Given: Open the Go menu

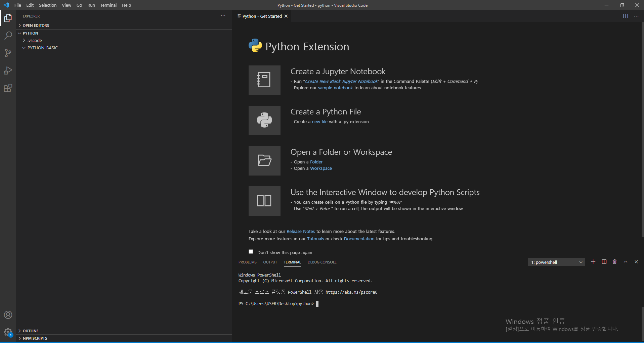Looking at the screenshot, I should 79,5.
